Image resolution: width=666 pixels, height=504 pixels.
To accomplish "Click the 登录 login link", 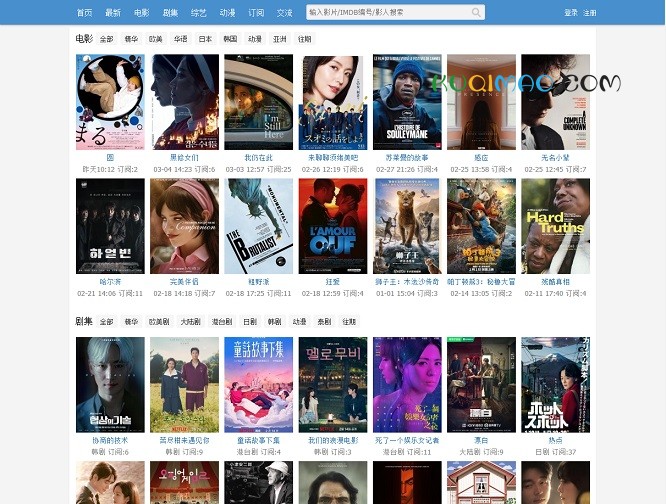I will [571, 13].
